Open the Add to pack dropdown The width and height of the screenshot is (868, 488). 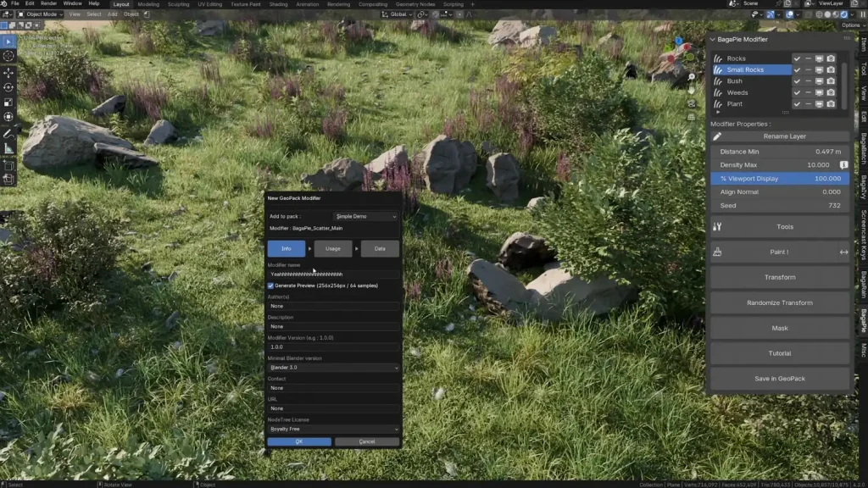pos(364,217)
